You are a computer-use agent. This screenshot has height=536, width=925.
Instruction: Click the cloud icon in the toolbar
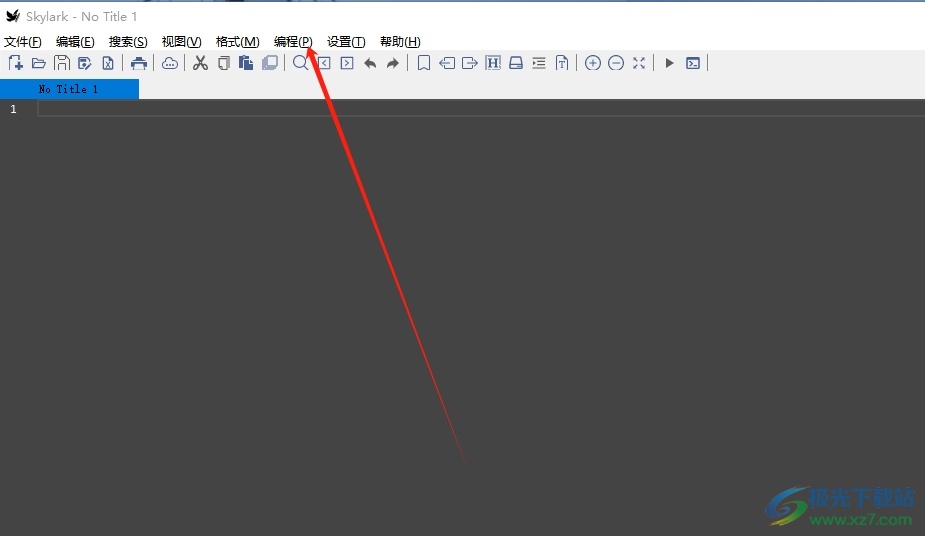click(x=170, y=63)
